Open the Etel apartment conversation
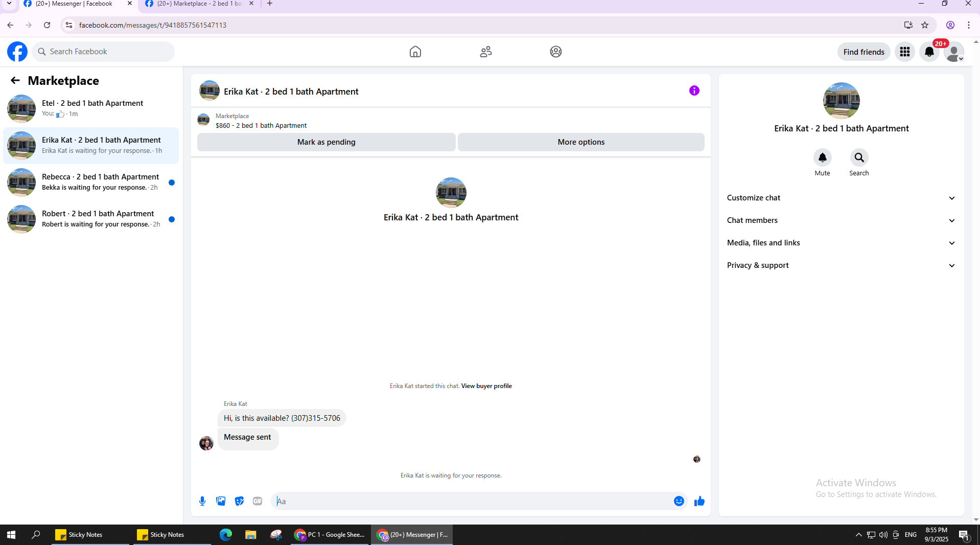The height and width of the screenshot is (545, 980). (x=91, y=108)
